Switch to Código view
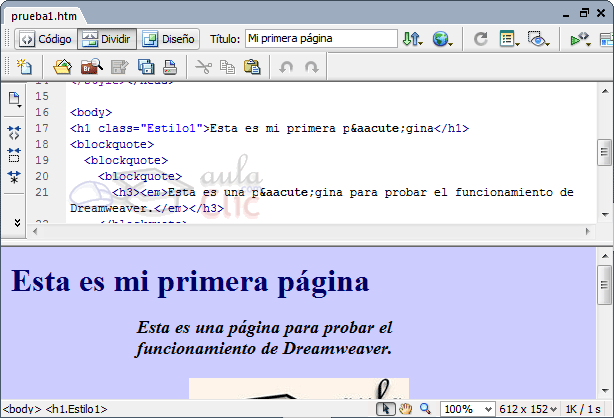 pyautogui.click(x=43, y=40)
